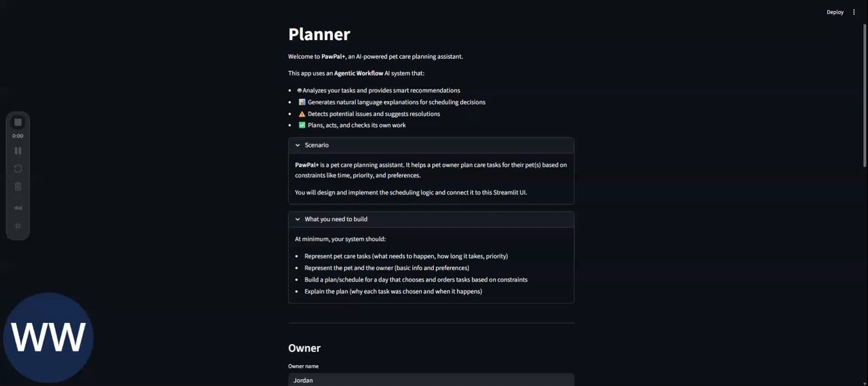Click the page's vertical scrollbar
The image size is (868, 386).
click(x=865, y=95)
